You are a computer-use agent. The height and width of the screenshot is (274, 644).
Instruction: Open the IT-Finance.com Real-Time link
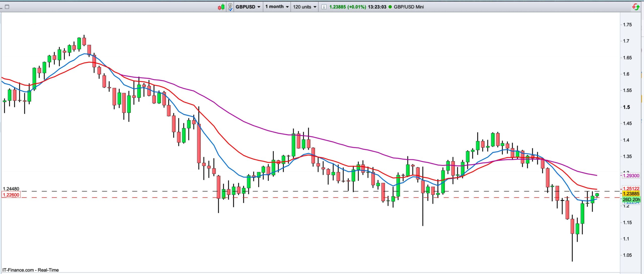pyautogui.click(x=30, y=270)
